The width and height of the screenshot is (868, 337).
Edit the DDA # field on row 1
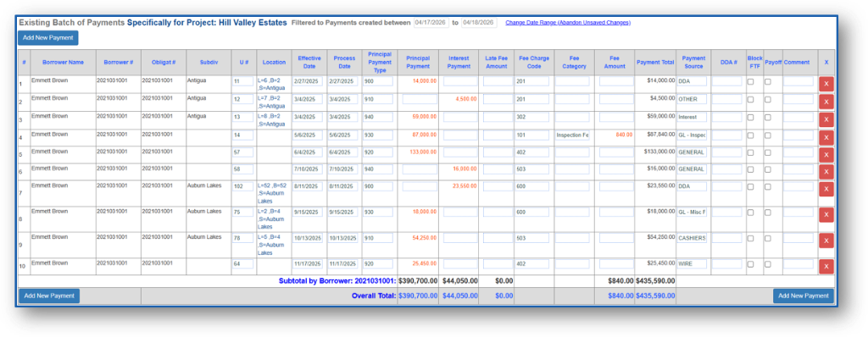coord(726,81)
